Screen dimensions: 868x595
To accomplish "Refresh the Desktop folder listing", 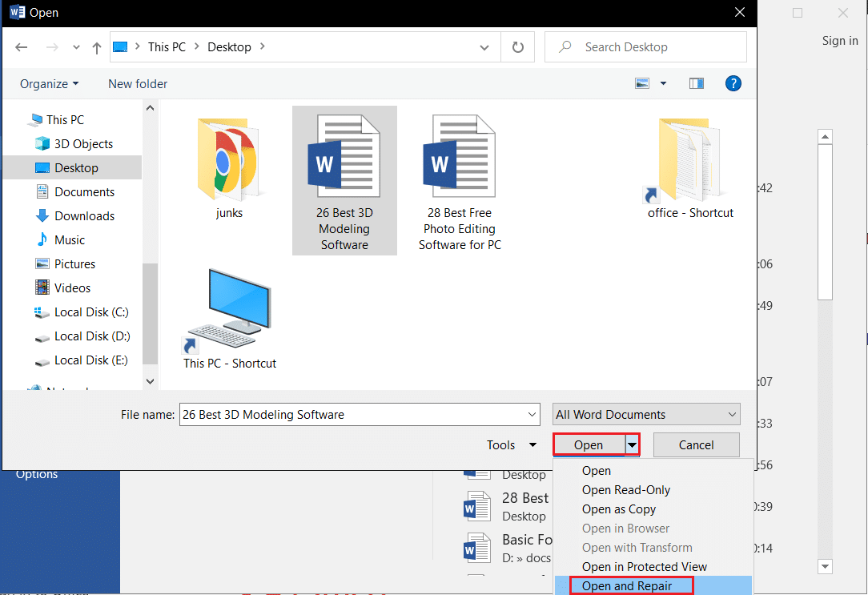I will click(x=517, y=47).
